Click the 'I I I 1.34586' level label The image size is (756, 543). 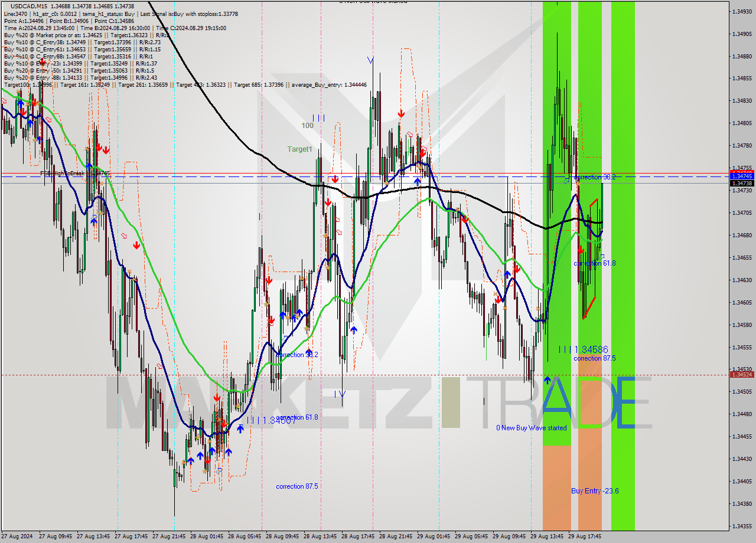(x=583, y=349)
